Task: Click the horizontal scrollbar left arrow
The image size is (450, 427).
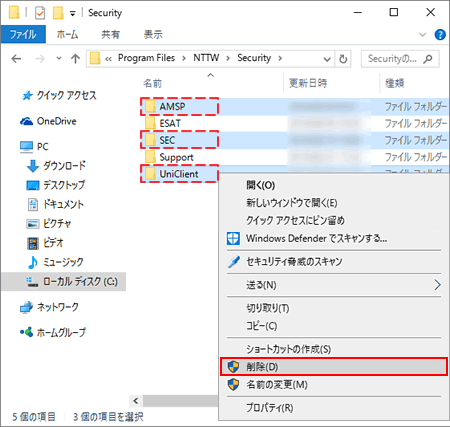Action: pos(136,401)
